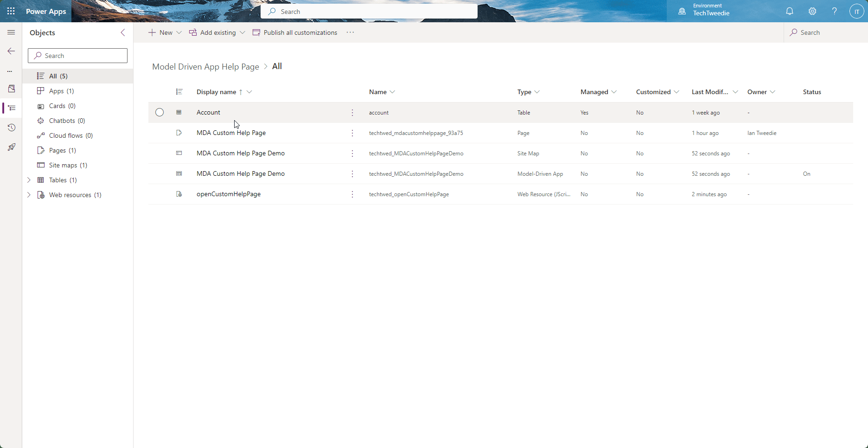Select the radio button on the Account row

tap(160, 112)
